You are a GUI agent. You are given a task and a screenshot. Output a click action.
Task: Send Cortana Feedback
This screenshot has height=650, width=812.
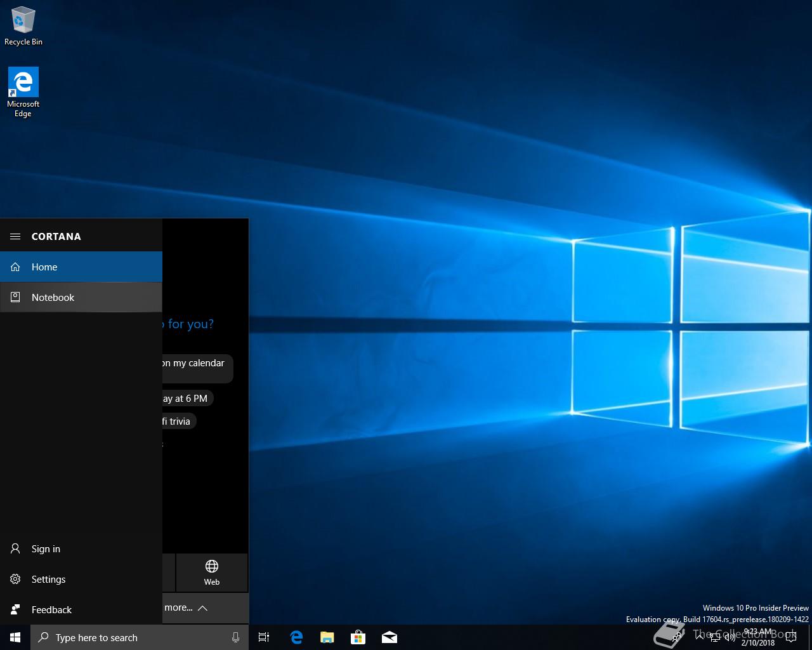tap(51, 610)
